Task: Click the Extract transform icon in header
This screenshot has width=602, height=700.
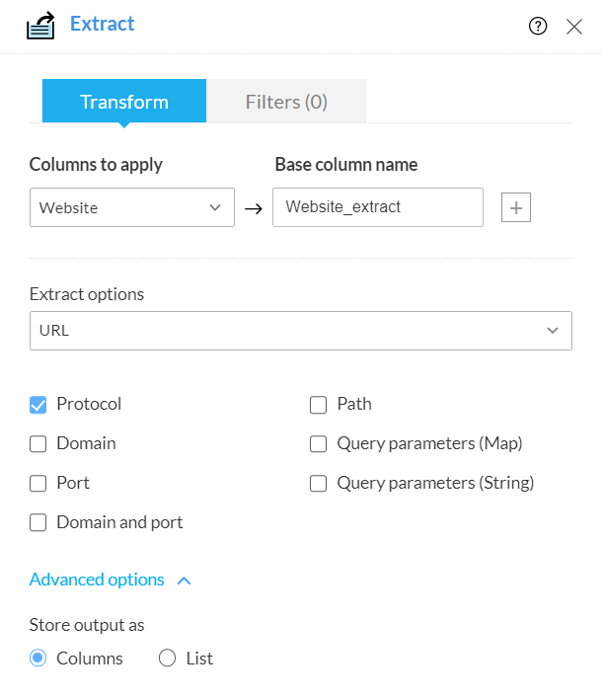Action: point(40,26)
